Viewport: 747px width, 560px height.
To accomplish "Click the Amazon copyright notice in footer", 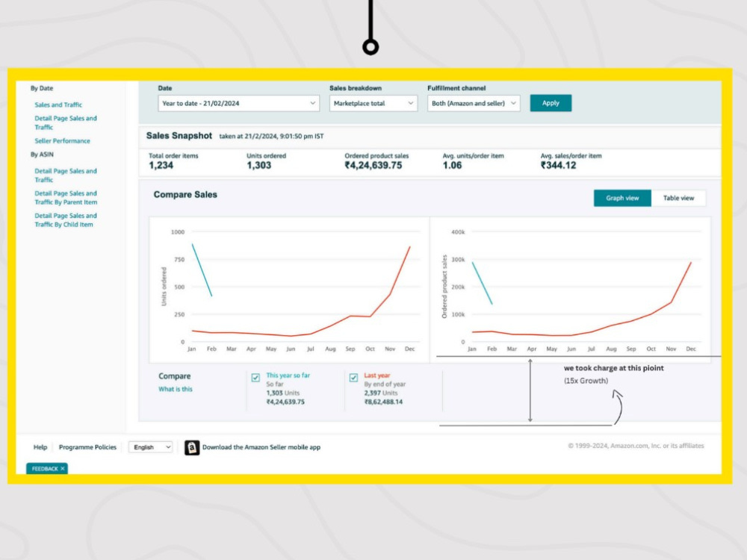I will click(636, 446).
